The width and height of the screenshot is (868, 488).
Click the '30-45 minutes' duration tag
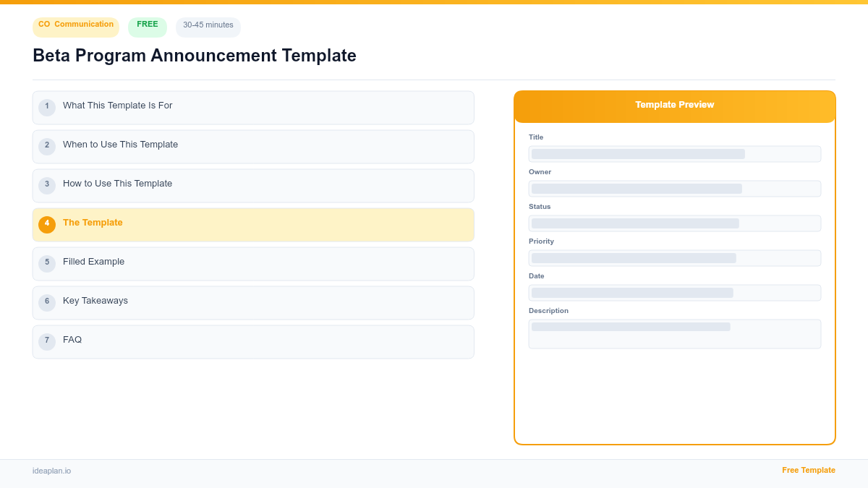coord(208,27)
